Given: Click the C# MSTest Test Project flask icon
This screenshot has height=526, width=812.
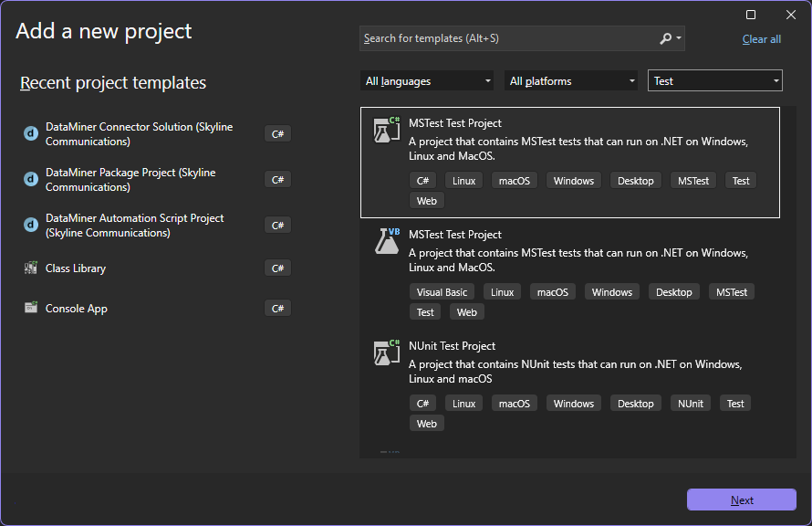Looking at the screenshot, I should click(387, 130).
